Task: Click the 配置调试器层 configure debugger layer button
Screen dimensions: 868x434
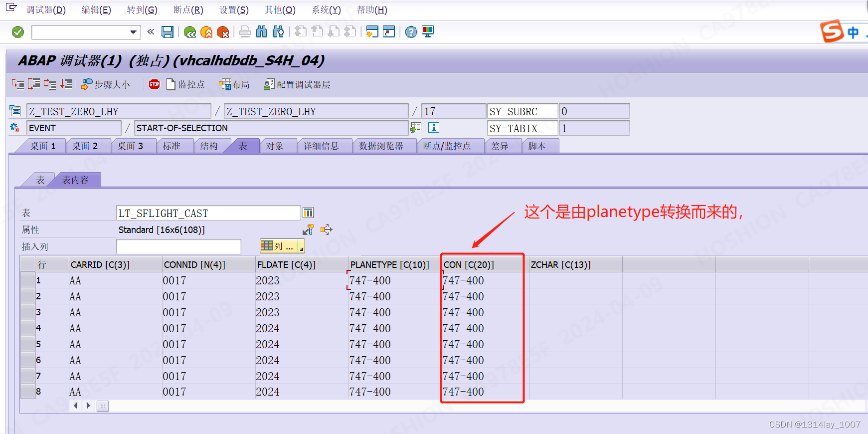Action: (x=297, y=84)
